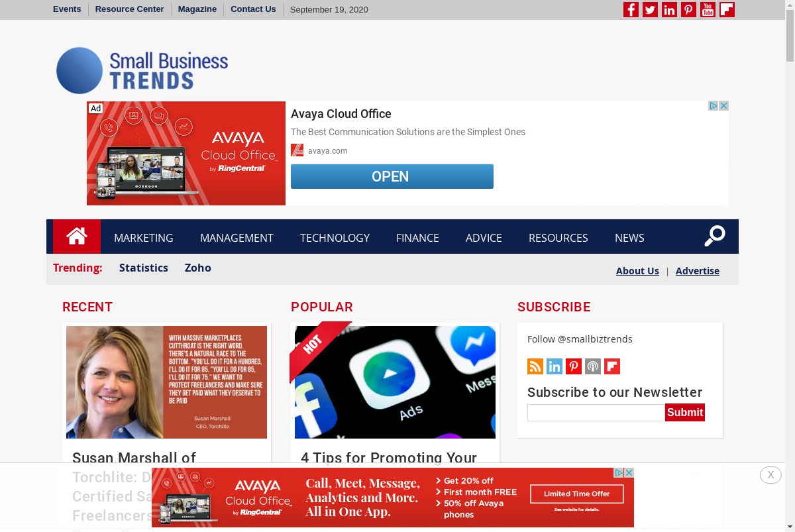
Task: Open the Advice menu
Action: click(484, 238)
